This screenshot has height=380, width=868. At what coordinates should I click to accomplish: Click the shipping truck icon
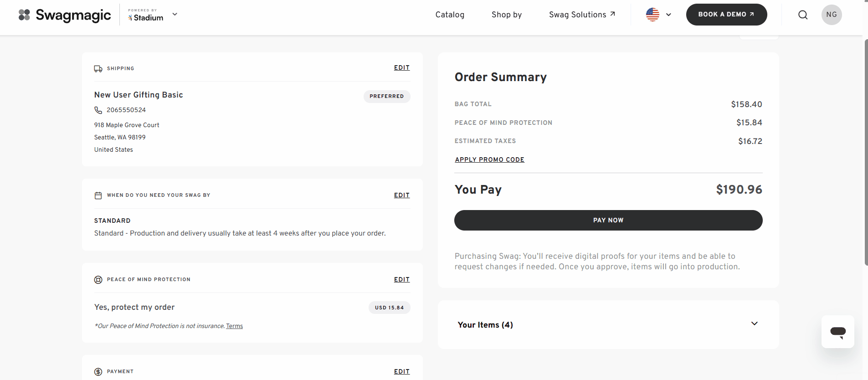pyautogui.click(x=98, y=69)
